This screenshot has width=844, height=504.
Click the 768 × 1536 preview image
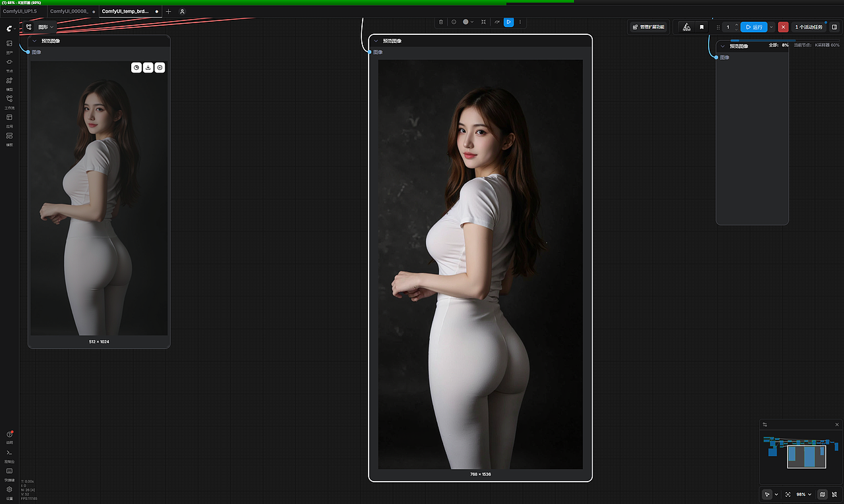[x=480, y=264]
